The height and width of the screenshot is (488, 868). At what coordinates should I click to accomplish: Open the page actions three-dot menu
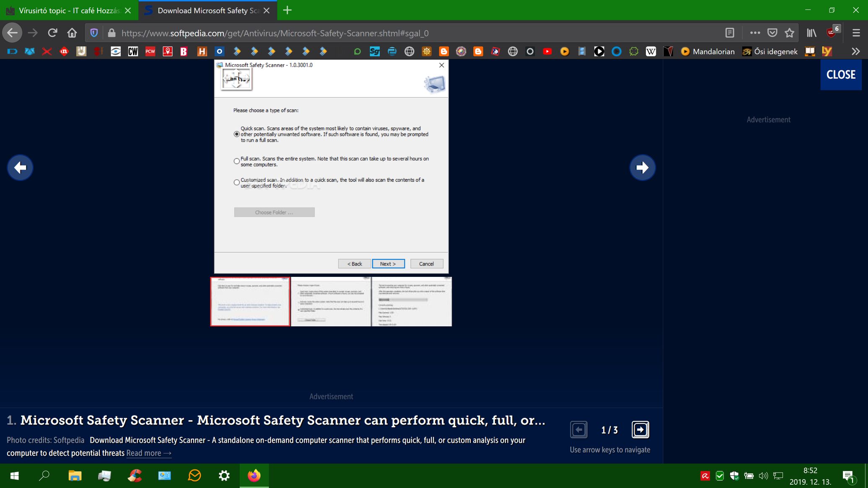pyautogui.click(x=755, y=33)
